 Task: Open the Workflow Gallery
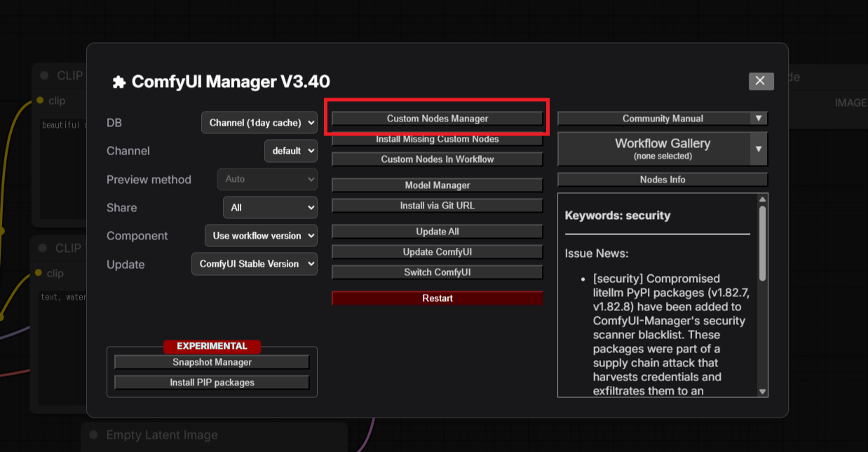coord(653,149)
